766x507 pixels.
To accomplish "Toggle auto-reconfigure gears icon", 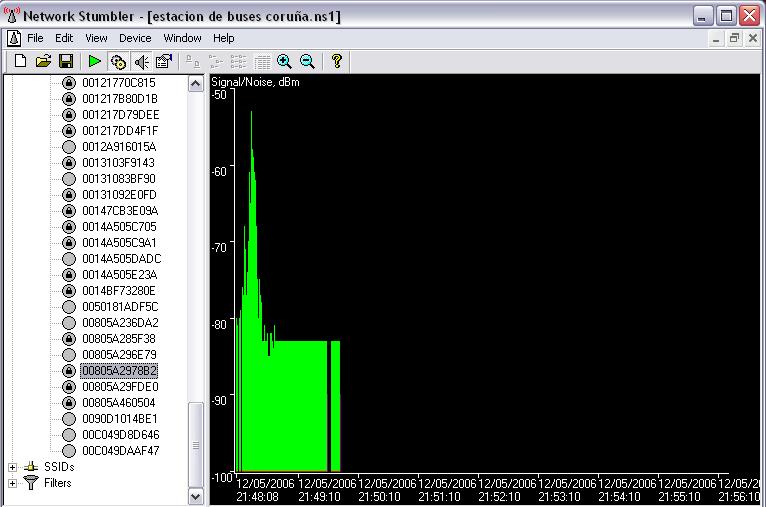I will point(118,62).
